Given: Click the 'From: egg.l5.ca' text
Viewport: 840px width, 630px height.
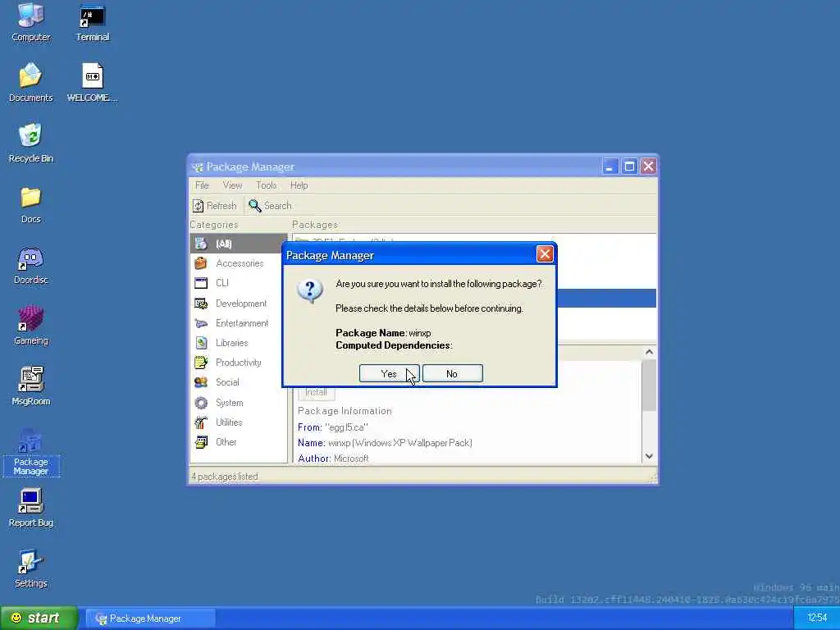Looking at the screenshot, I should point(333,427).
